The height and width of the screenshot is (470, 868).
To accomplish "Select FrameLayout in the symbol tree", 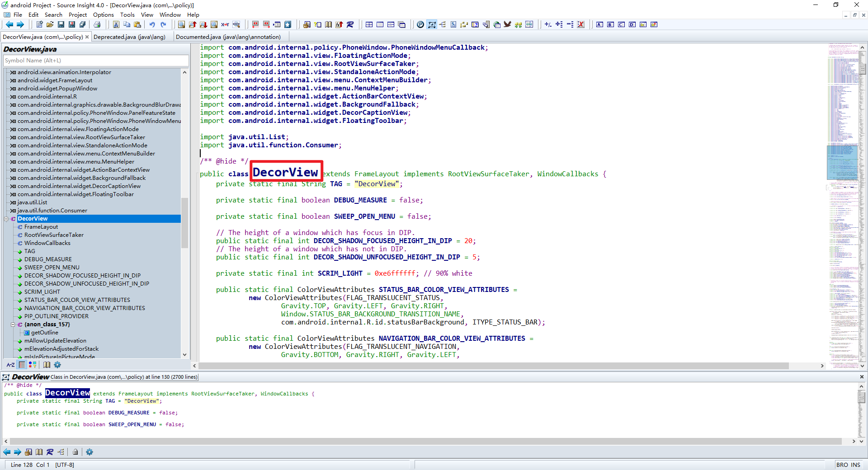I will 41,227.
